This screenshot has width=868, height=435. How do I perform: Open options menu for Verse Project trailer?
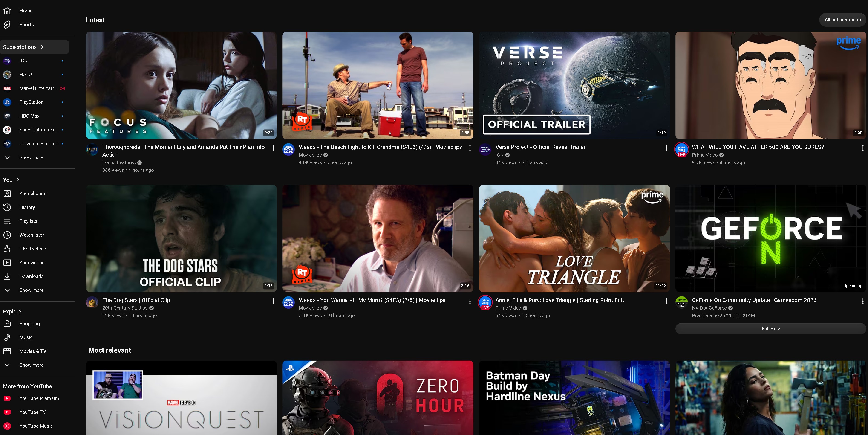pos(666,148)
